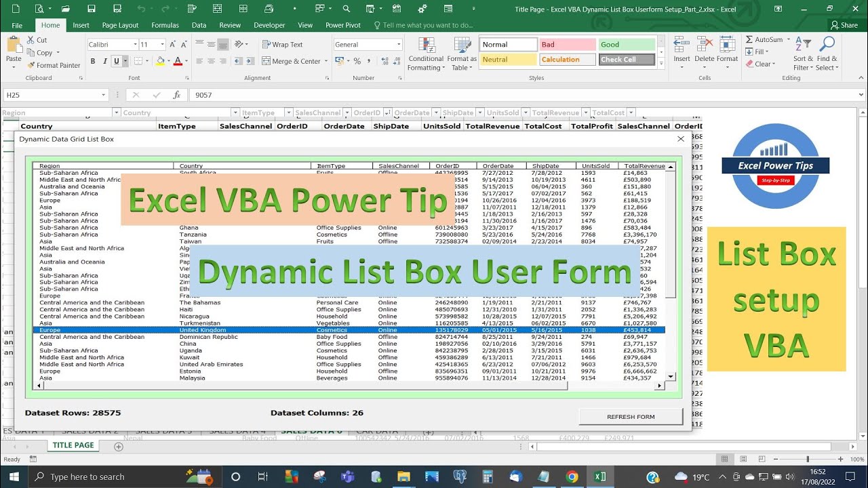Click the yellow Fill Color bucket
Viewport: 868px width, 488px height.
[160, 61]
